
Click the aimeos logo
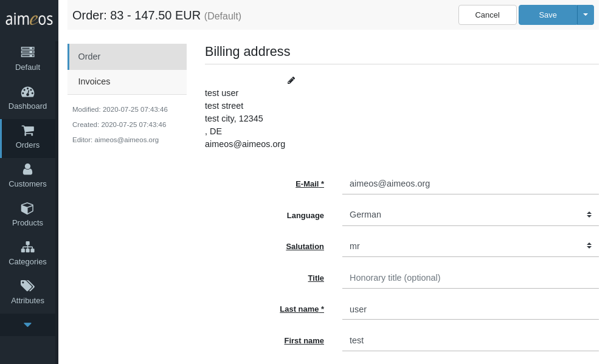(x=29, y=19)
